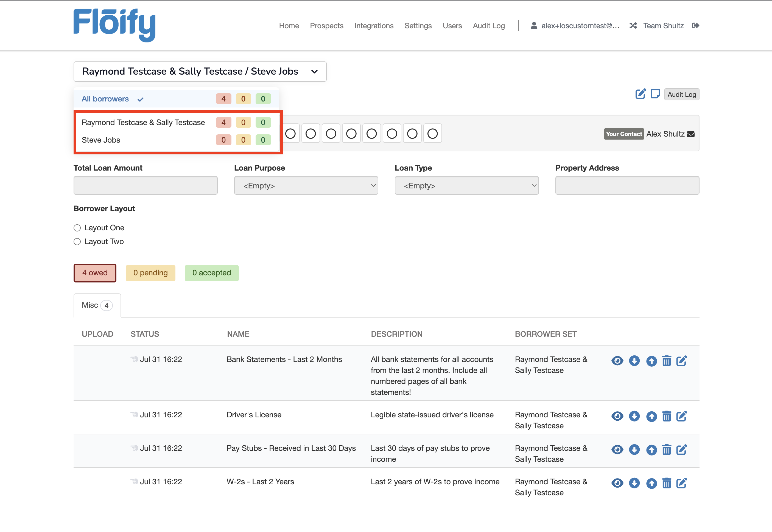View Bank Statements using eye icon
The height and width of the screenshot is (532, 772).
[617, 361]
